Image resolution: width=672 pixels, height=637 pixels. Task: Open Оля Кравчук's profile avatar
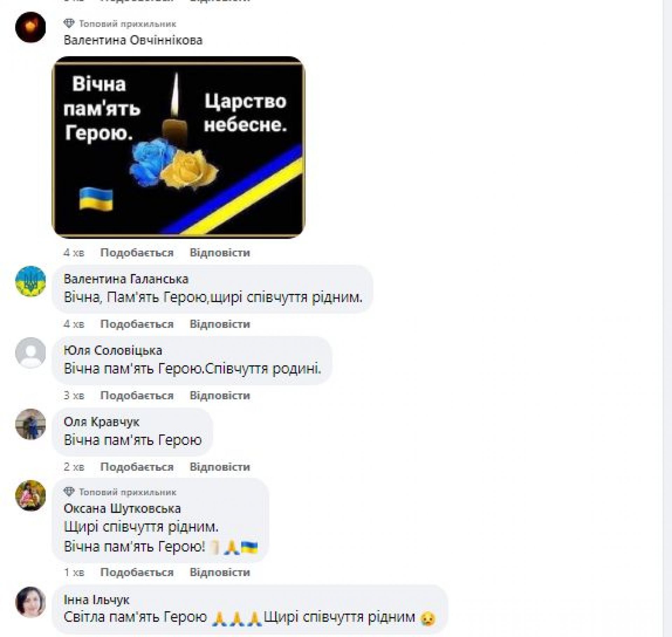30,424
